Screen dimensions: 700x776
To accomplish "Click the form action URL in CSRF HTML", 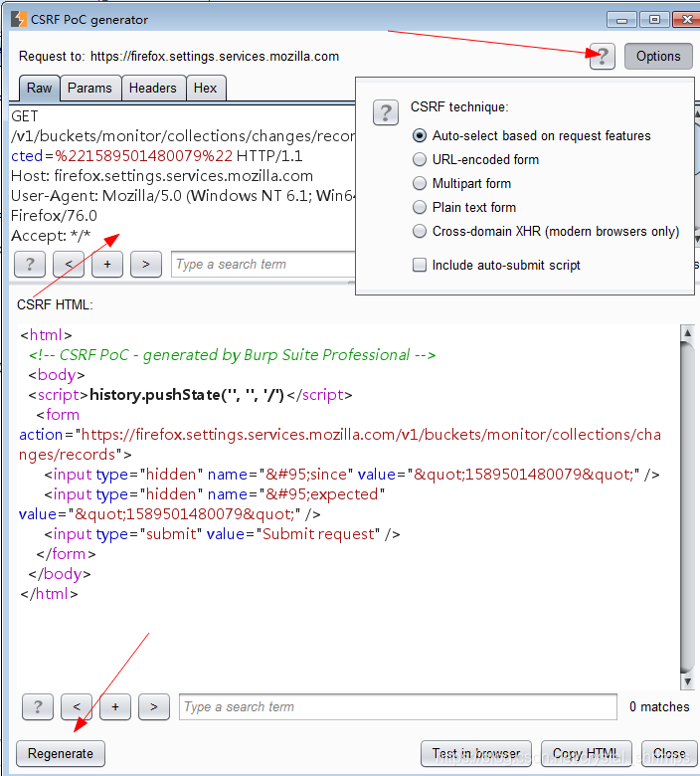I will 340,445.
